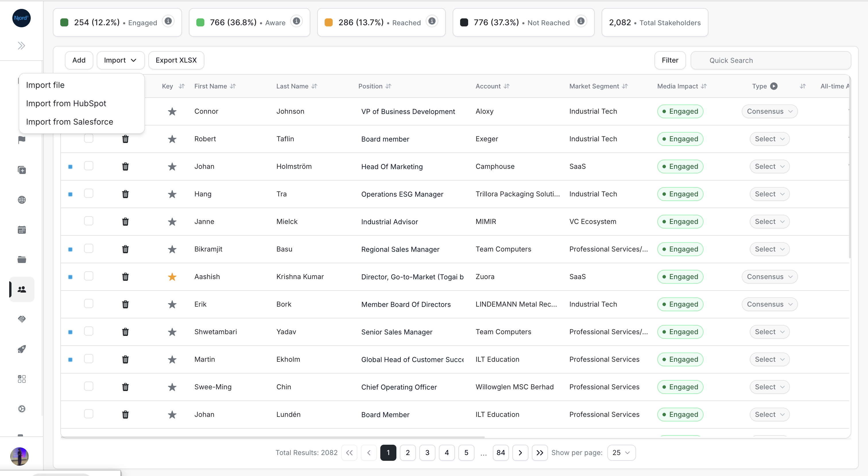This screenshot has height=476, width=868.
Task: Click the Quick Search field
Action: [x=771, y=60]
